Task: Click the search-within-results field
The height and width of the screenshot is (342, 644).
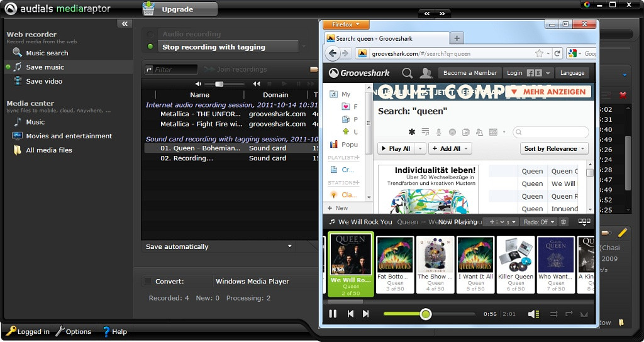Action: [551, 132]
